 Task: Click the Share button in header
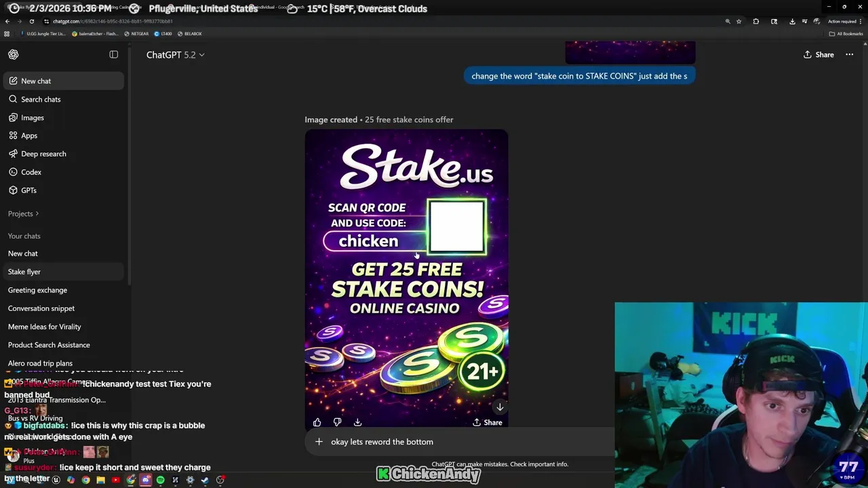pos(818,54)
